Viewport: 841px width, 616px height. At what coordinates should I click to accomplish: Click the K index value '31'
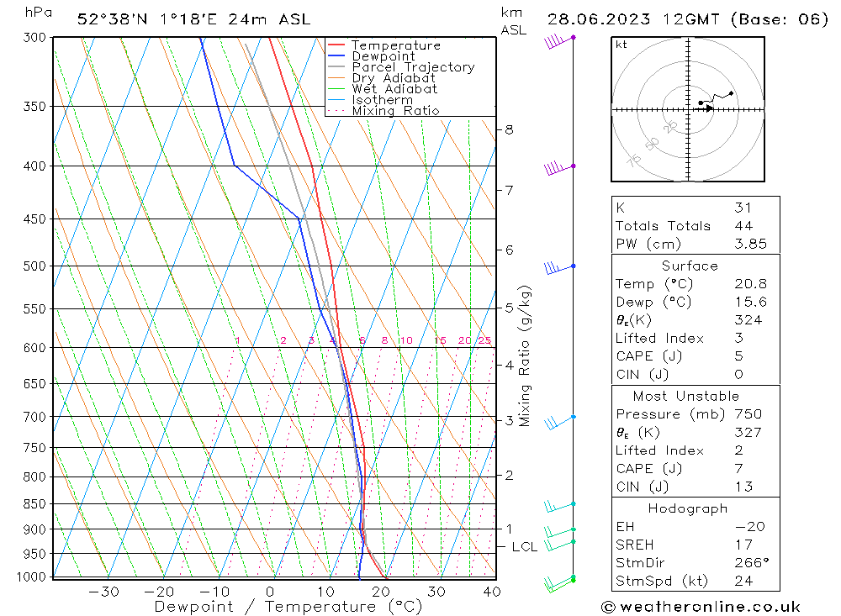point(743,208)
